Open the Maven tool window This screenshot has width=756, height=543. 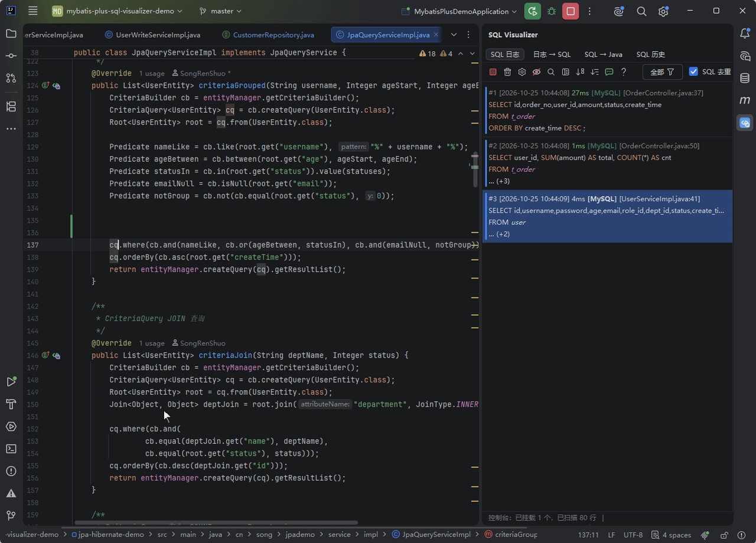745,100
